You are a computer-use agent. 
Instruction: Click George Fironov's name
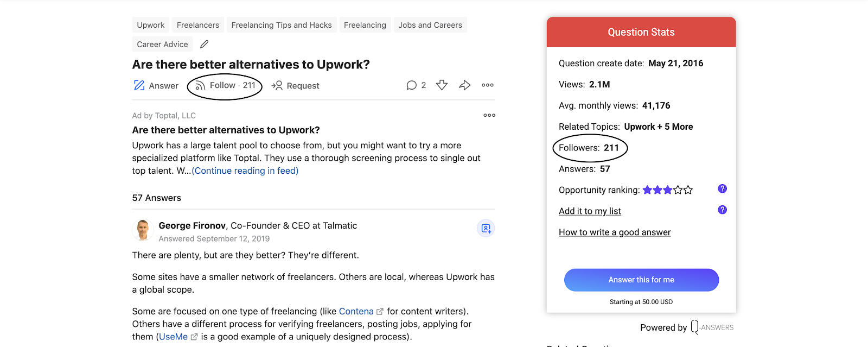(192, 225)
